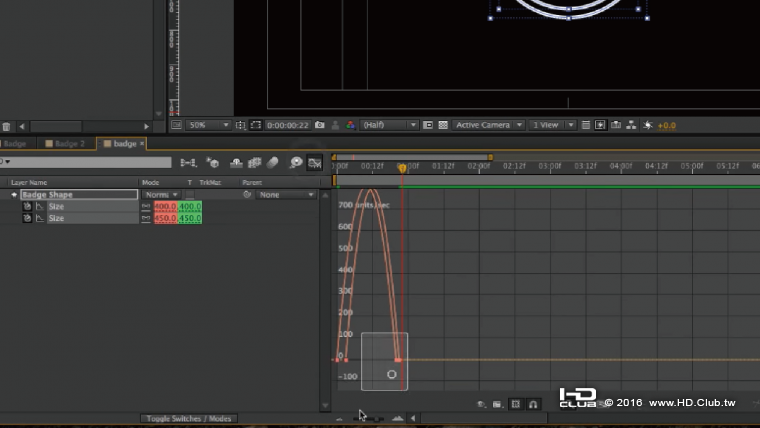Click the Show Channel RGB color icon
The height and width of the screenshot is (428, 760).
tap(350, 125)
